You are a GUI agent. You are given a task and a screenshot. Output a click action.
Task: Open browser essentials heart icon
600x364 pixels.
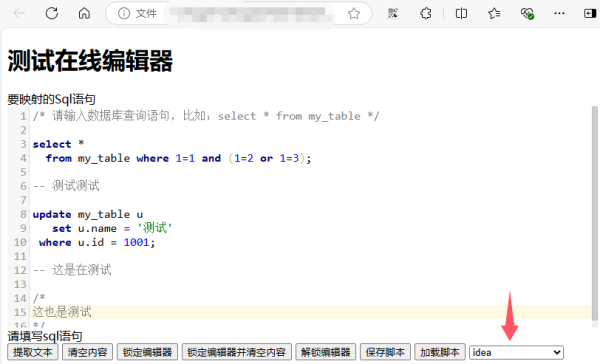pyautogui.click(x=527, y=13)
